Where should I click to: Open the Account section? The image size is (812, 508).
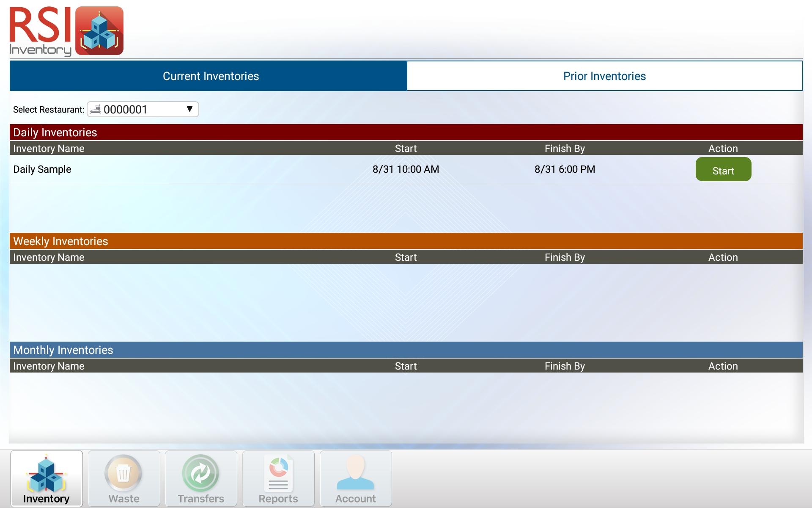coord(356,478)
